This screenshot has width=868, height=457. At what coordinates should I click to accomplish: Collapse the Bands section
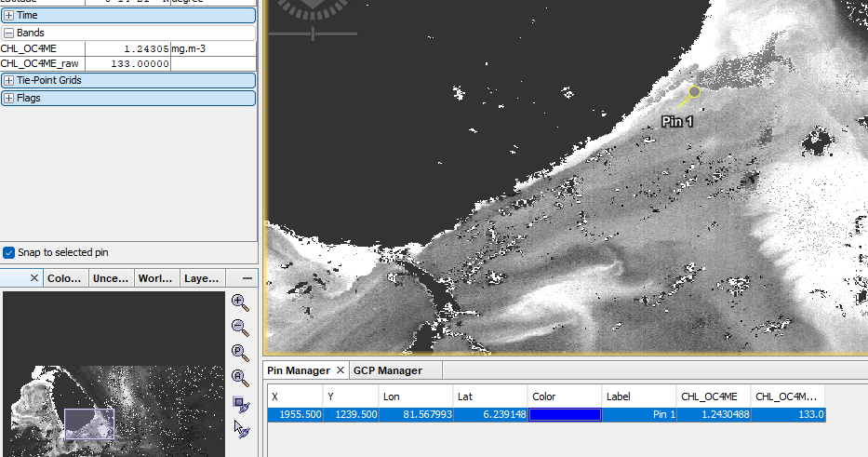pyautogui.click(x=9, y=34)
